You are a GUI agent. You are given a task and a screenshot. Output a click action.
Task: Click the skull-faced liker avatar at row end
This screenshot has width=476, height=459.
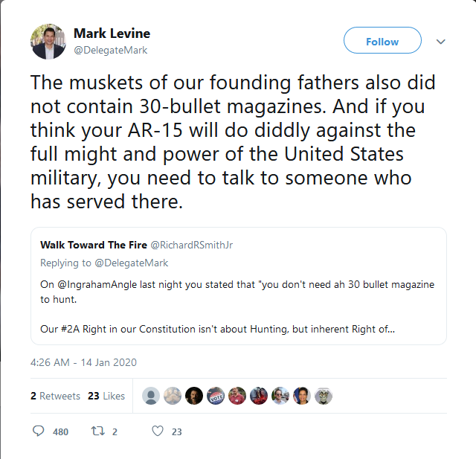tap(324, 396)
